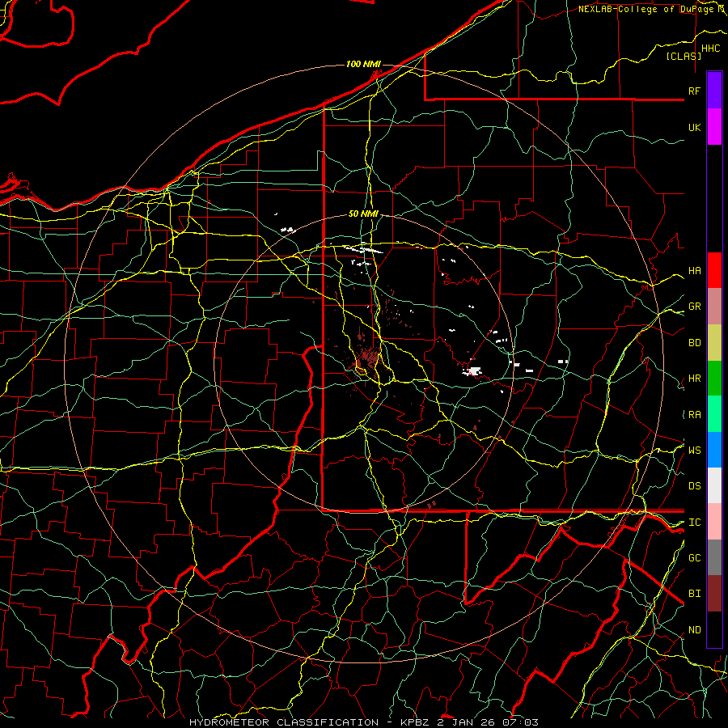Click the red HA legend color swatch
Screen dimensions: 728x728
click(x=714, y=270)
